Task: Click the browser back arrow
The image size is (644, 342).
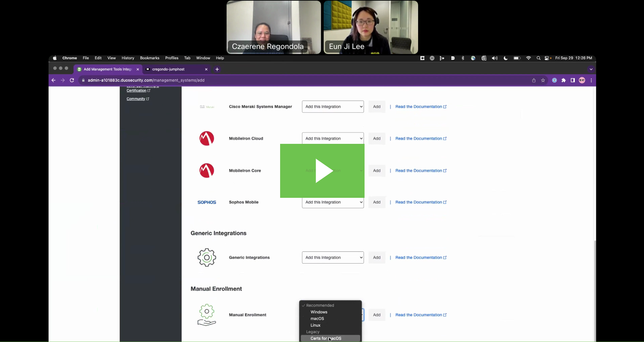Action: (x=54, y=80)
